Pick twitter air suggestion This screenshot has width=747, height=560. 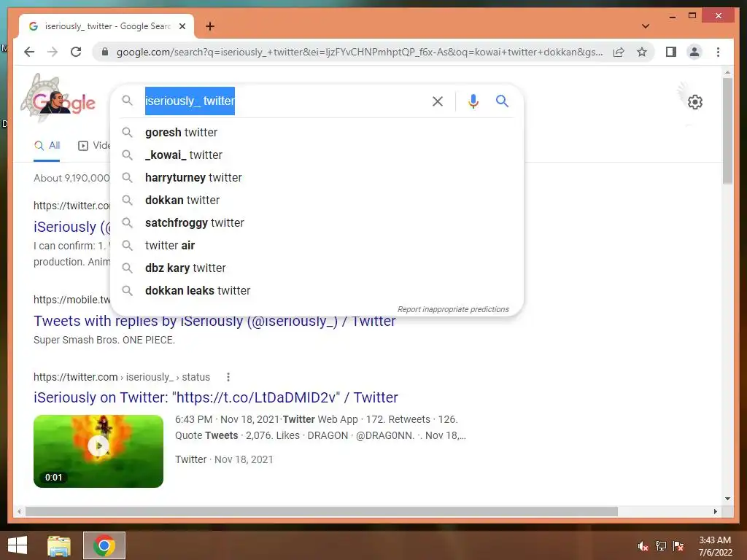click(x=317, y=245)
